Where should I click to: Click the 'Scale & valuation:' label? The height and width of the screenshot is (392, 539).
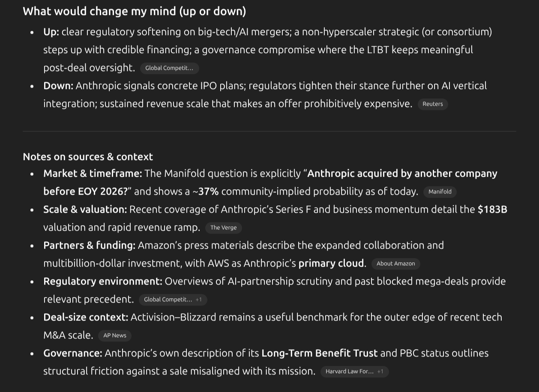pyautogui.click(x=85, y=209)
